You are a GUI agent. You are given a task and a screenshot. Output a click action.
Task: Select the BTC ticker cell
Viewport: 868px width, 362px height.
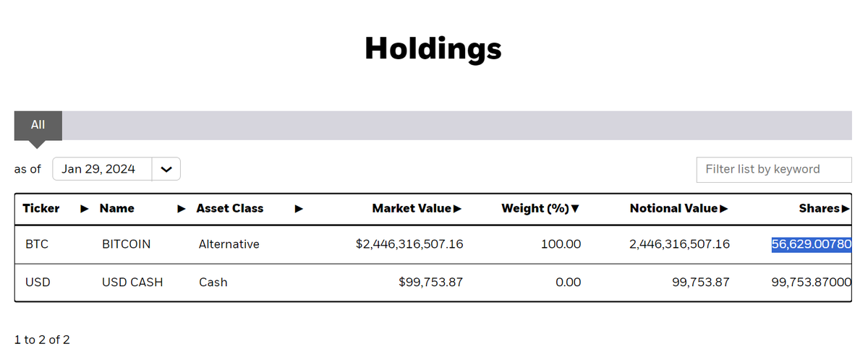point(37,244)
